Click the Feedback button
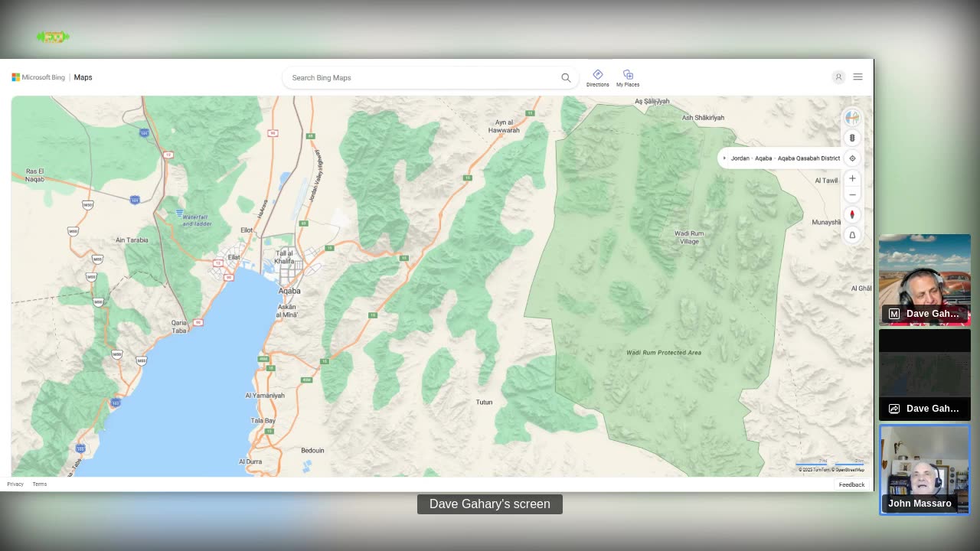 click(851, 484)
